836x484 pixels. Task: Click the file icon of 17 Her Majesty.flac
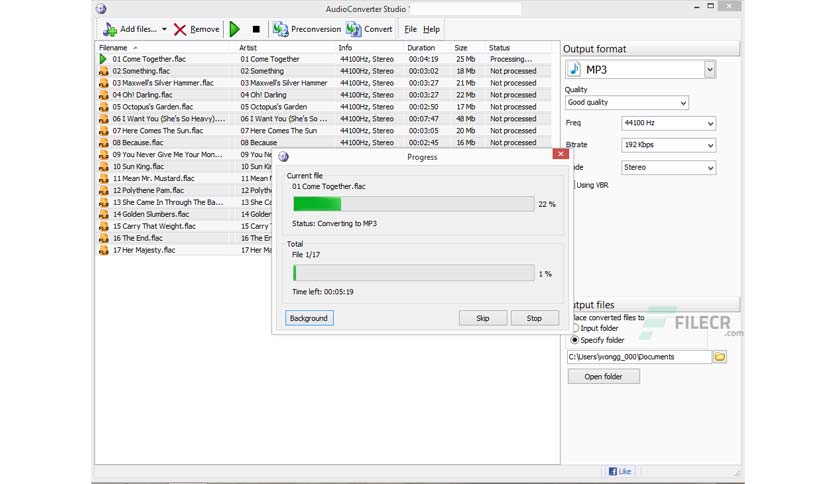coord(103,250)
